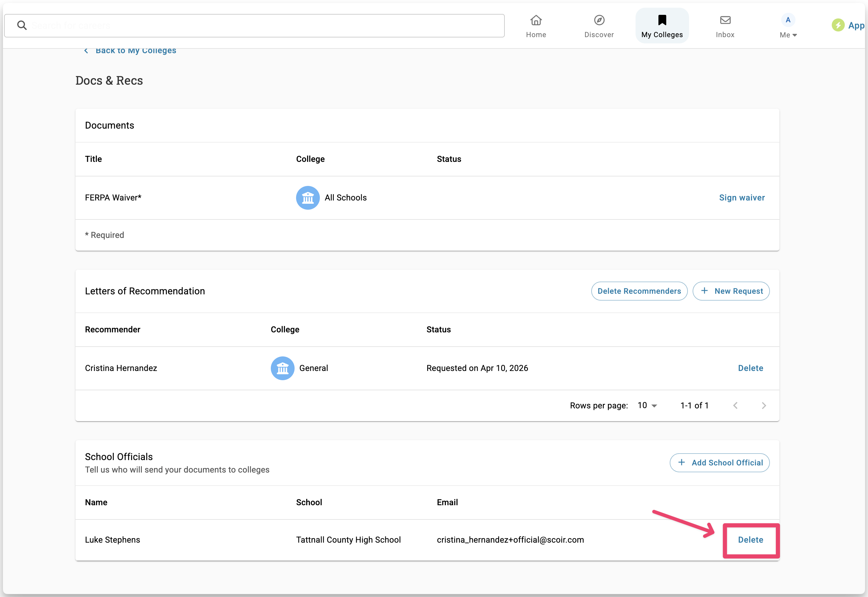Delete Luke Stephens school official
Image resolution: width=868 pixels, height=597 pixels.
point(750,540)
